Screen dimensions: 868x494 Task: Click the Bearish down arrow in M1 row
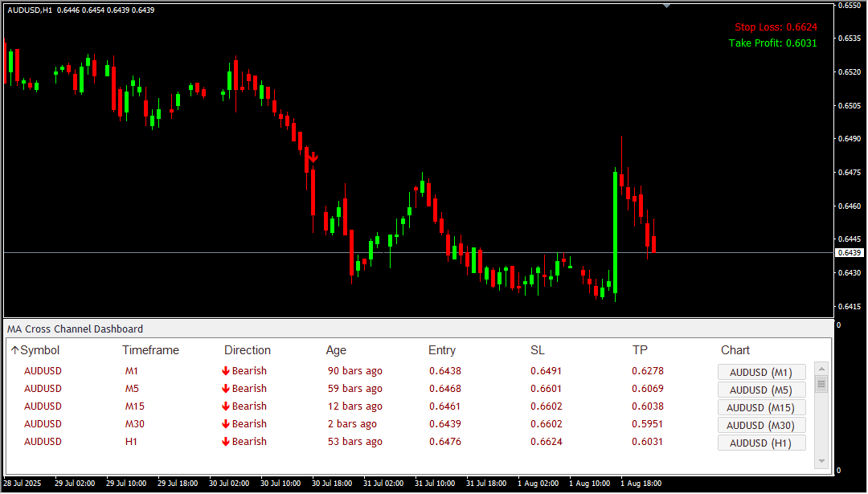[x=226, y=371]
